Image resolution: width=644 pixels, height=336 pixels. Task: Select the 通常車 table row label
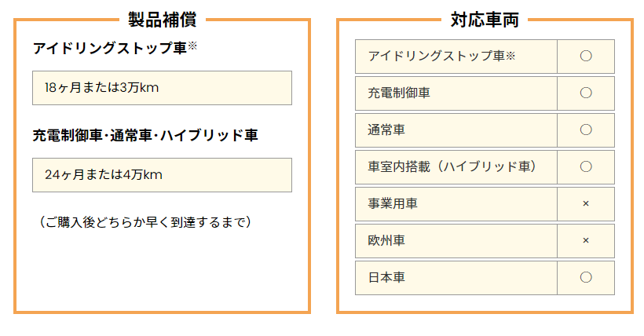point(386,130)
